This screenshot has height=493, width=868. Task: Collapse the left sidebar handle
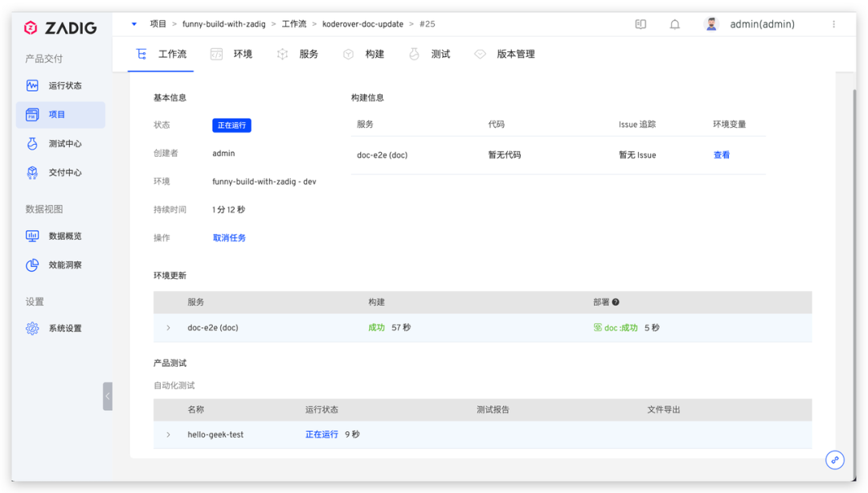pyautogui.click(x=108, y=396)
